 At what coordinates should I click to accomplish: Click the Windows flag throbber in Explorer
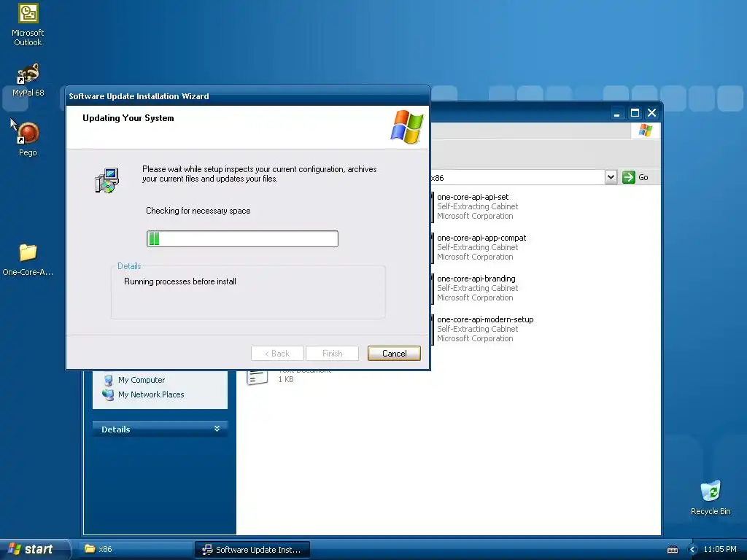pos(646,130)
